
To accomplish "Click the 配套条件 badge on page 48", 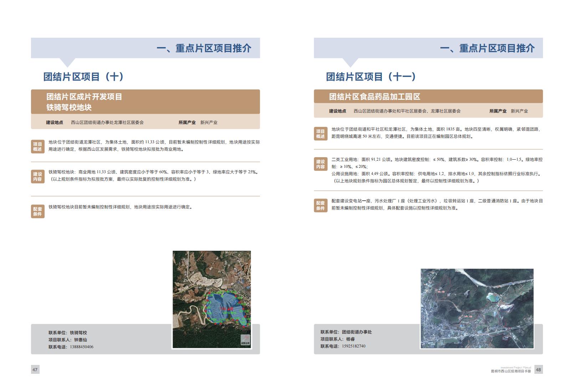I will [321, 205].
